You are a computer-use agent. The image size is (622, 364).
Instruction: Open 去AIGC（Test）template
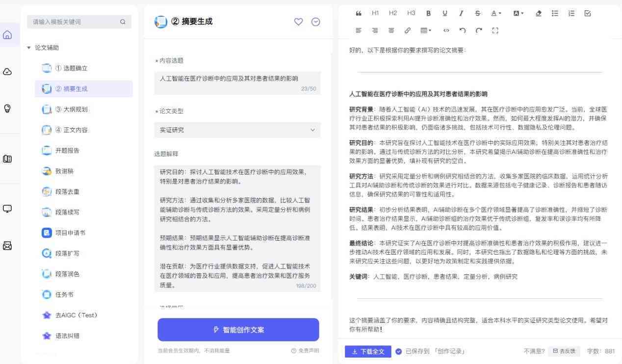point(84,315)
